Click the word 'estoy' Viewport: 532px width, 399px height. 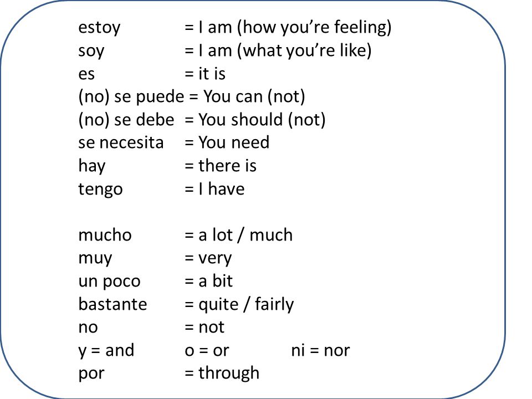(99, 28)
